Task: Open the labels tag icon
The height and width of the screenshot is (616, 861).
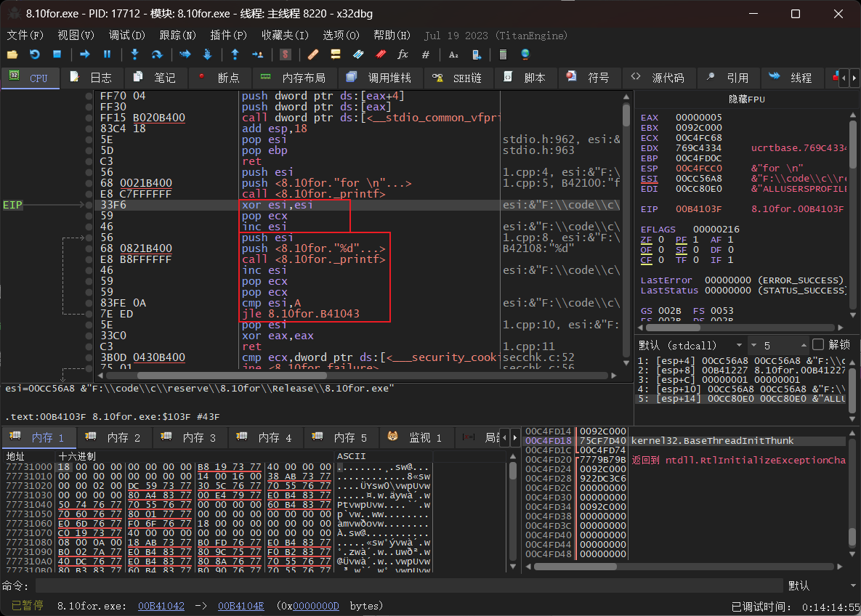Action: (358, 54)
